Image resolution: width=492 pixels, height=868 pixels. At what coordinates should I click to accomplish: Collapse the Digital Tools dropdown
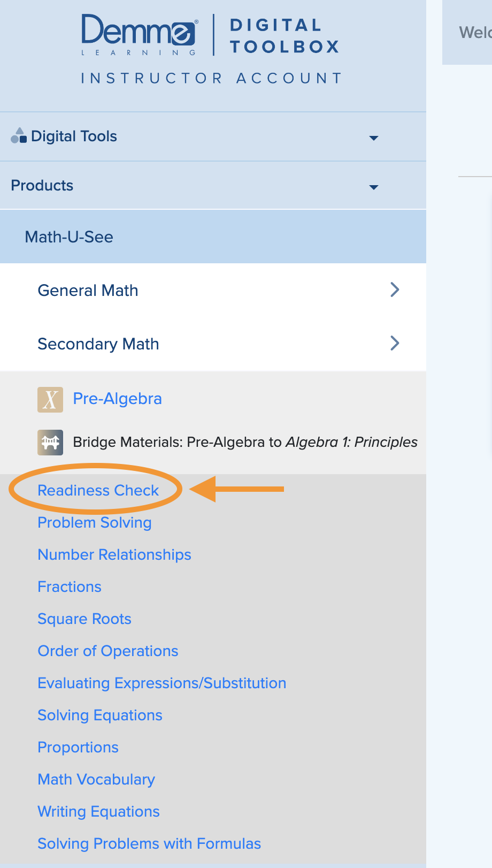[x=373, y=138]
